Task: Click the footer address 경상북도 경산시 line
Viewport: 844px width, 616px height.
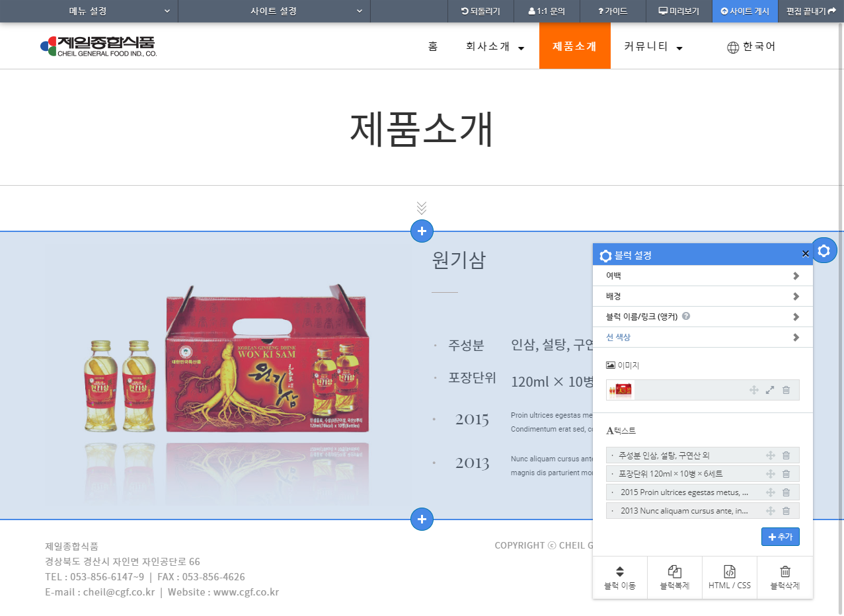Action: [x=122, y=562]
